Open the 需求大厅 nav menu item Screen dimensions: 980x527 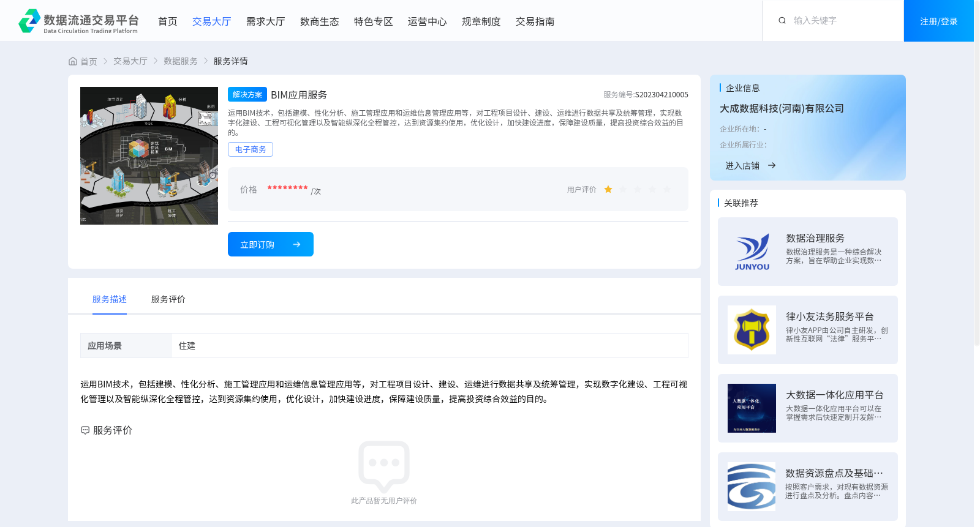coord(266,21)
